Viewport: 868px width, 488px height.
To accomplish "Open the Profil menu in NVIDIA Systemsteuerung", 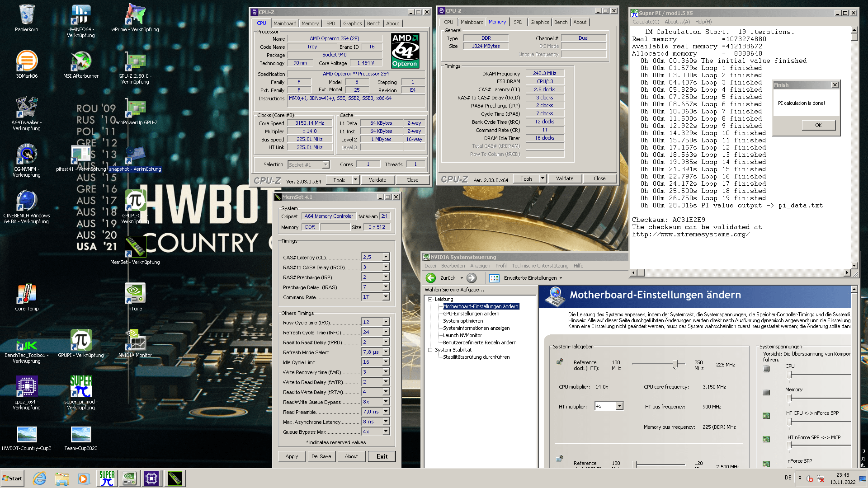I will pyautogui.click(x=501, y=266).
